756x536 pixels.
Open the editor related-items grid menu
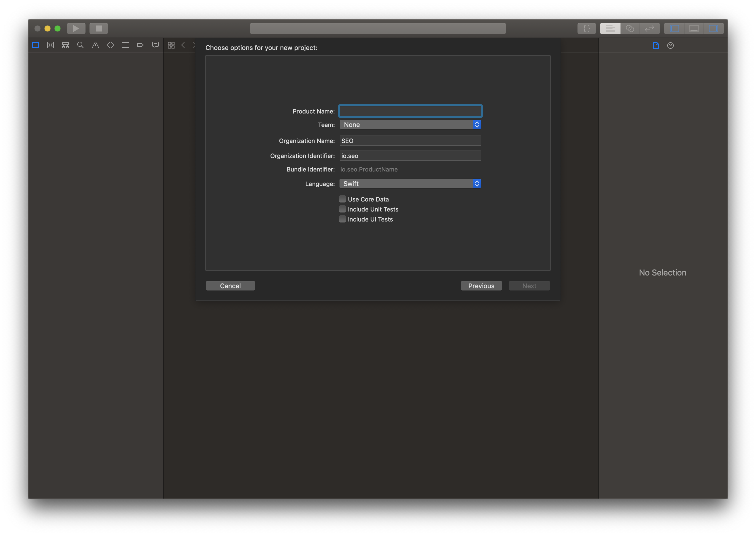pyautogui.click(x=171, y=45)
